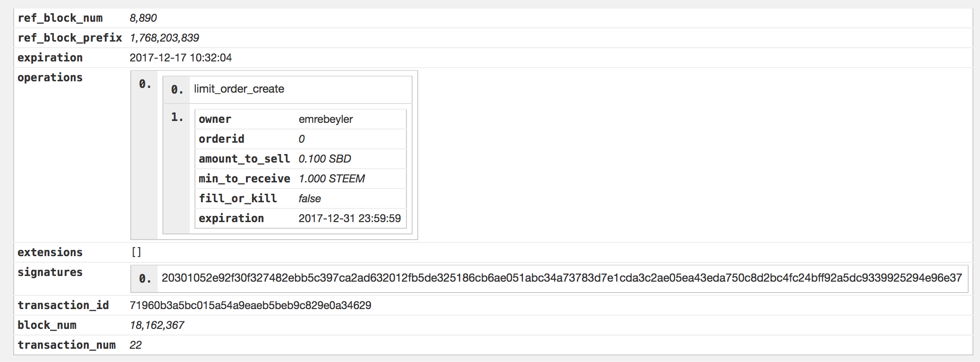This screenshot has height=362, width=980.
Task: Click the amount_to_sell field label
Action: (244, 159)
